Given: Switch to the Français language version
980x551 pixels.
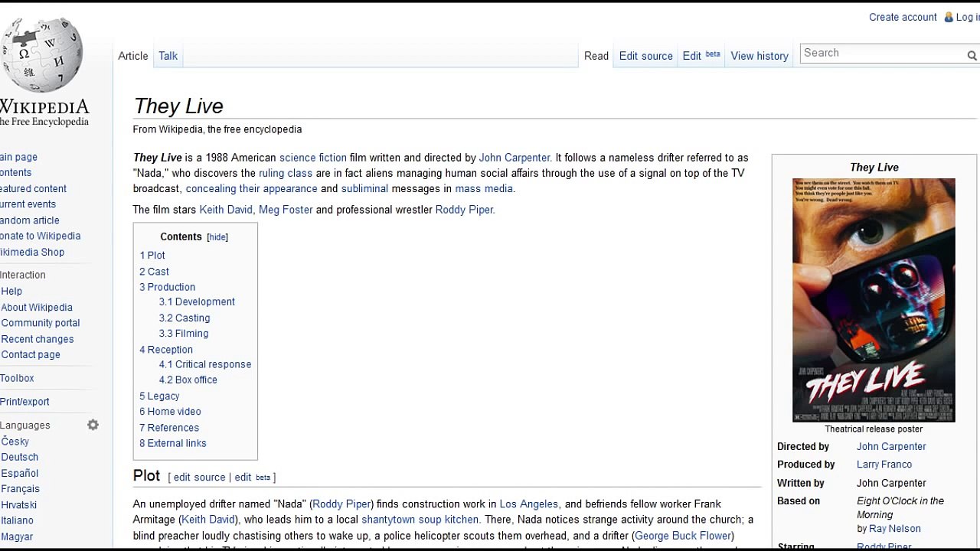Looking at the screenshot, I should coord(21,489).
